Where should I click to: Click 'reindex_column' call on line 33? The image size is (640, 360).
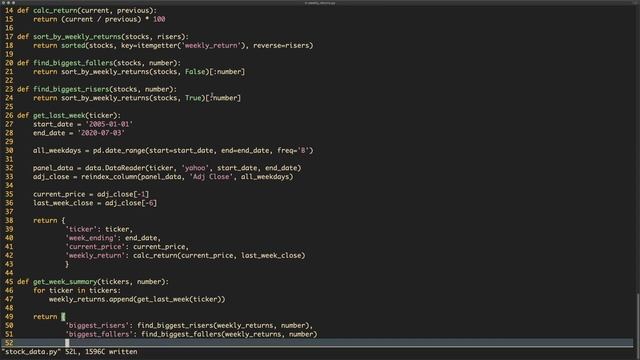pyautogui.click(x=109, y=177)
